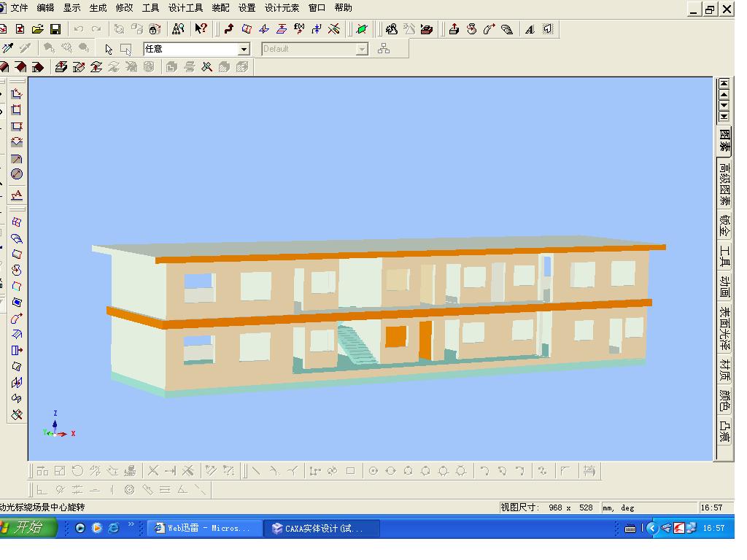Click the arrow select pointer tool
This screenshot has height=560, width=747.
click(x=109, y=49)
